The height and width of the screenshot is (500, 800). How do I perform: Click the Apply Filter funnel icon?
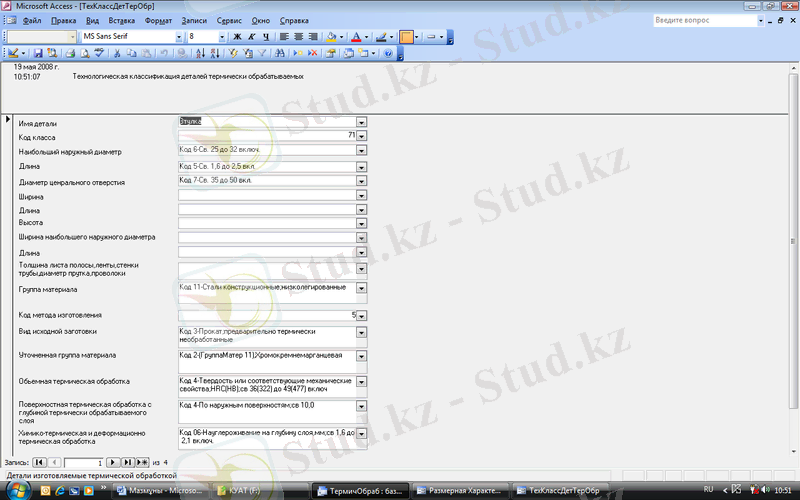point(262,53)
